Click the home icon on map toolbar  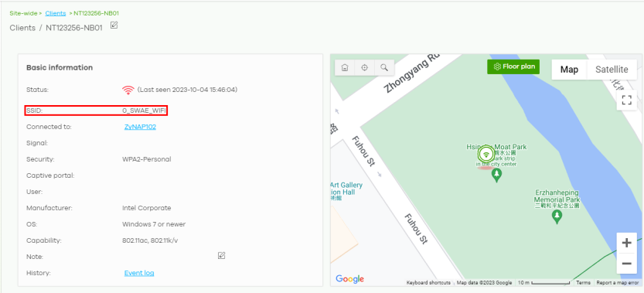pyautogui.click(x=345, y=68)
